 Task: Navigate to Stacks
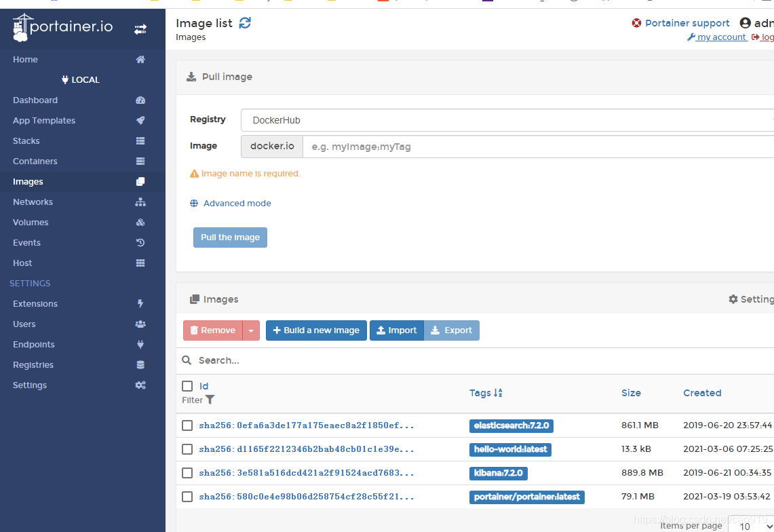coord(26,140)
